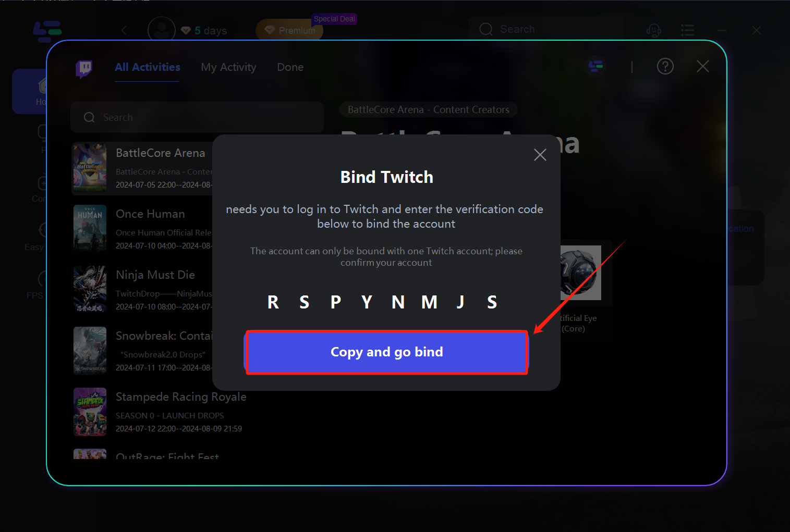The image size is (790, 532).
Task: Click the Twitch logo icon
Action: (x=84, y=68)
